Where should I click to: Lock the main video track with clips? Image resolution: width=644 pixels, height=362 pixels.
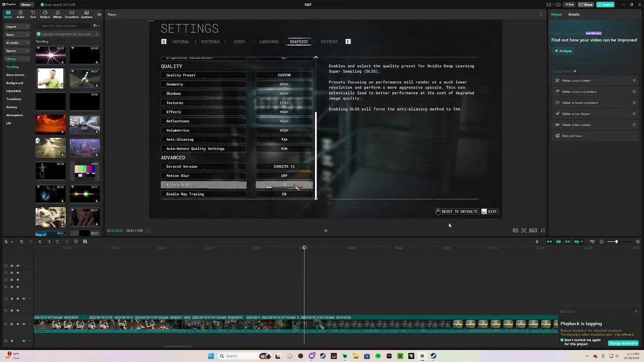[x=12, y=324]
